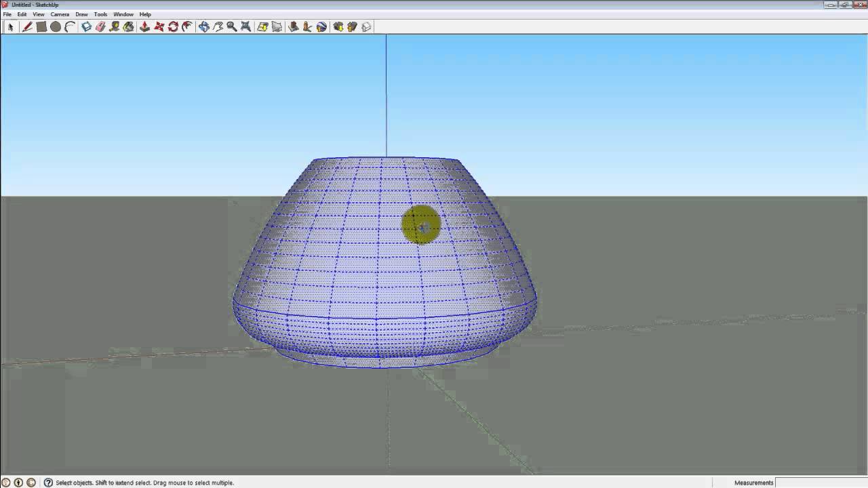Open the Draw menu
This screenshot has height=488, width=868.
pyautogui.click(x=82, y=14)
